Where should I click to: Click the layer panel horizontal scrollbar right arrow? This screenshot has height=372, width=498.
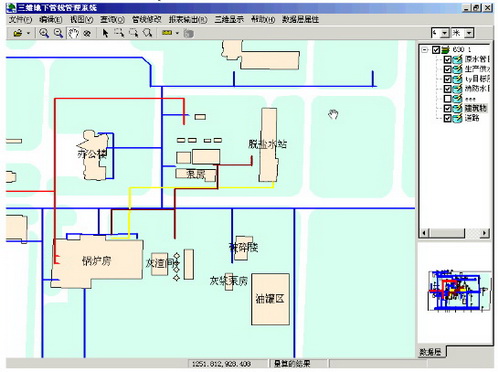click(x=484, y=233)
